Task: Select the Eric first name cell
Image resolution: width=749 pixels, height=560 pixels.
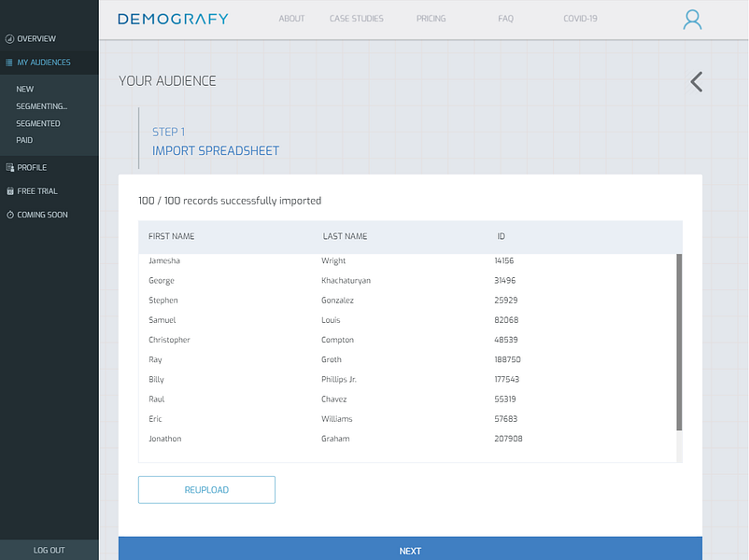Action: (x=155, y=419)
